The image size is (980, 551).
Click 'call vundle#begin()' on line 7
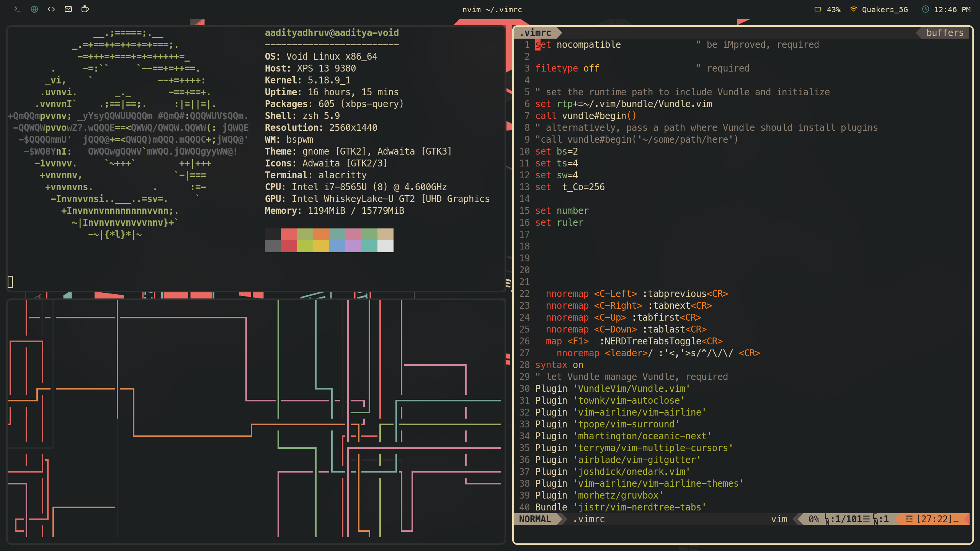586,116
